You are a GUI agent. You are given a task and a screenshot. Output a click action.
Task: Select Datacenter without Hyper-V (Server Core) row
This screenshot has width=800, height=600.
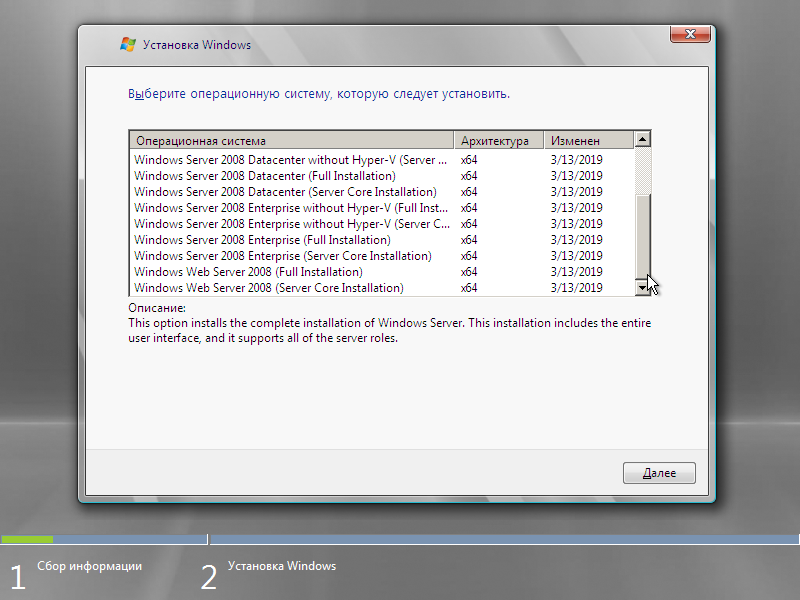click(x=382, y=160)
